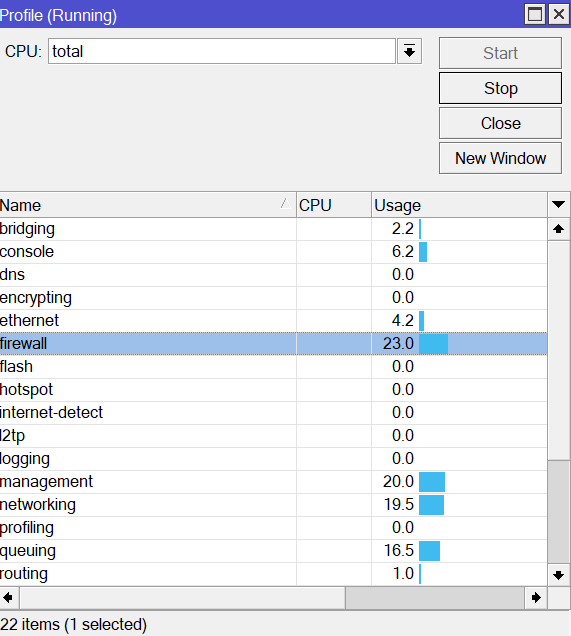Click the routing usage value 1.0
571x636 pixels.
click(404, 574)
